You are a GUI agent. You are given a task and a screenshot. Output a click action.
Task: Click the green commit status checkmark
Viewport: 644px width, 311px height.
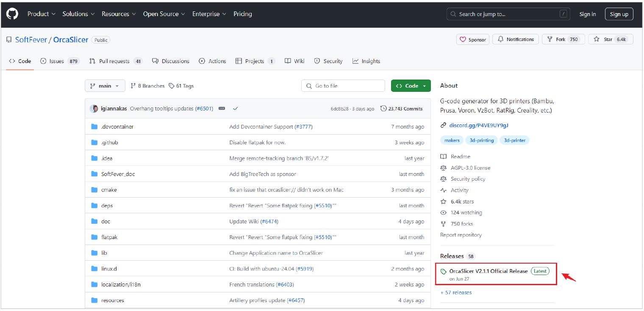click(236, 109)
